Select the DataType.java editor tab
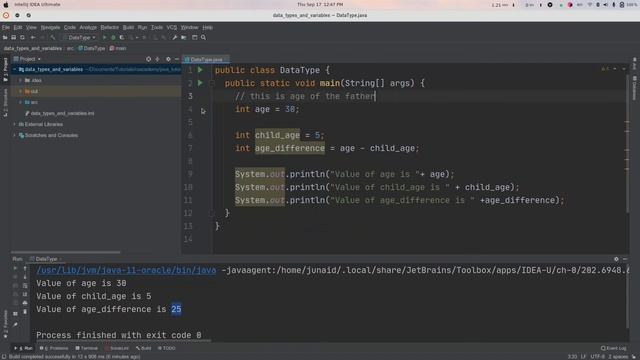640x360 pixels. click(206, 60)
